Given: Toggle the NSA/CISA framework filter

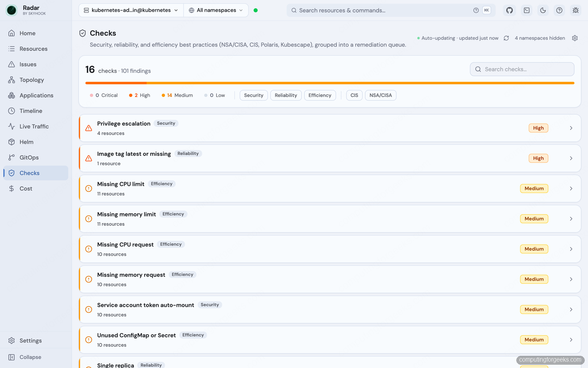Looking at the screenshot, I should tap(381, 95).
